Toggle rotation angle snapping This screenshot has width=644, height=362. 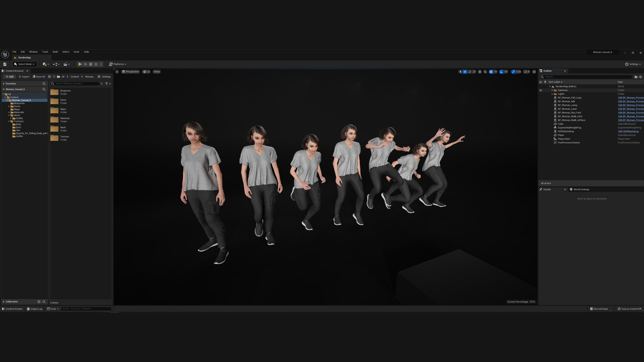coord(501,72)
